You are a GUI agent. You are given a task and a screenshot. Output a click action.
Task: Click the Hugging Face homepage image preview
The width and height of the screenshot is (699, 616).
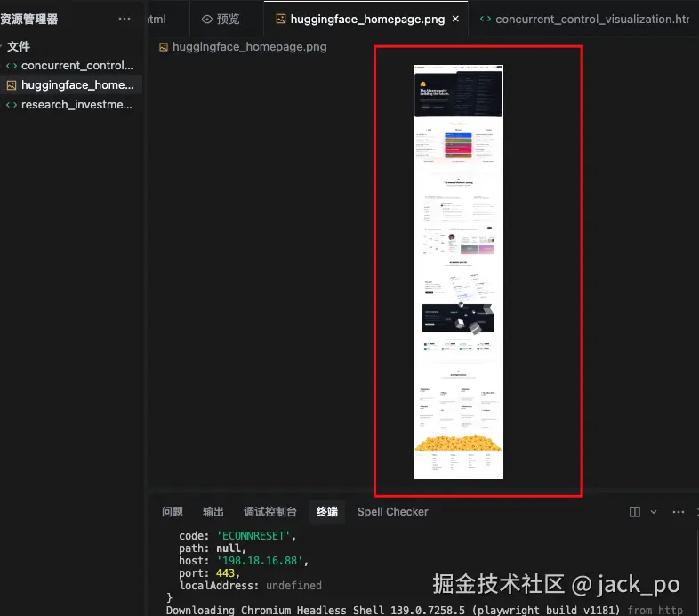458,272
